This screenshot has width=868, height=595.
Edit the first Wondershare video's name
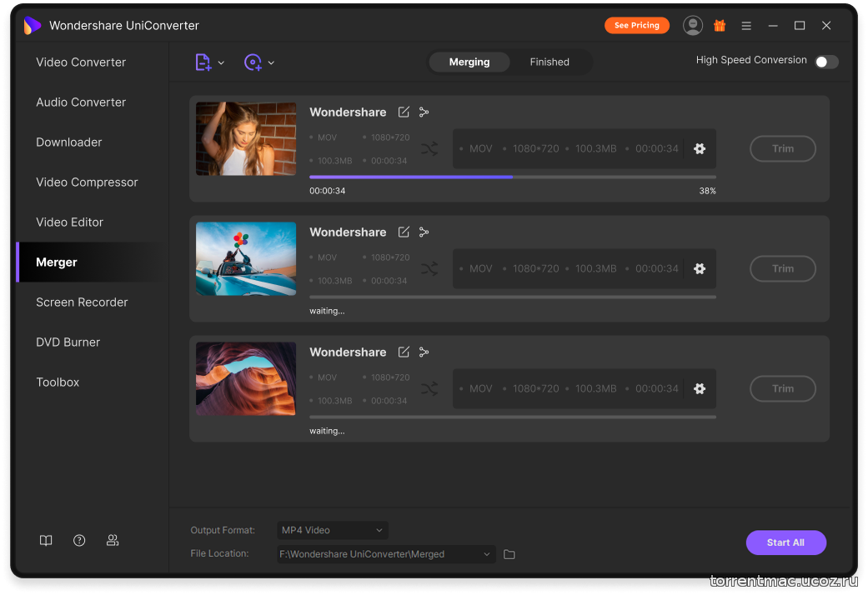[x=404, y=112]
